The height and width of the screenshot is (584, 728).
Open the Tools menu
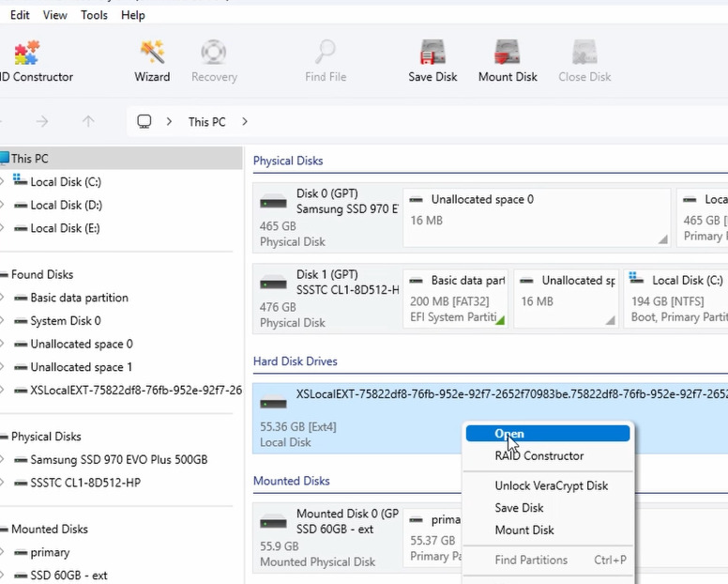point(94,15)
